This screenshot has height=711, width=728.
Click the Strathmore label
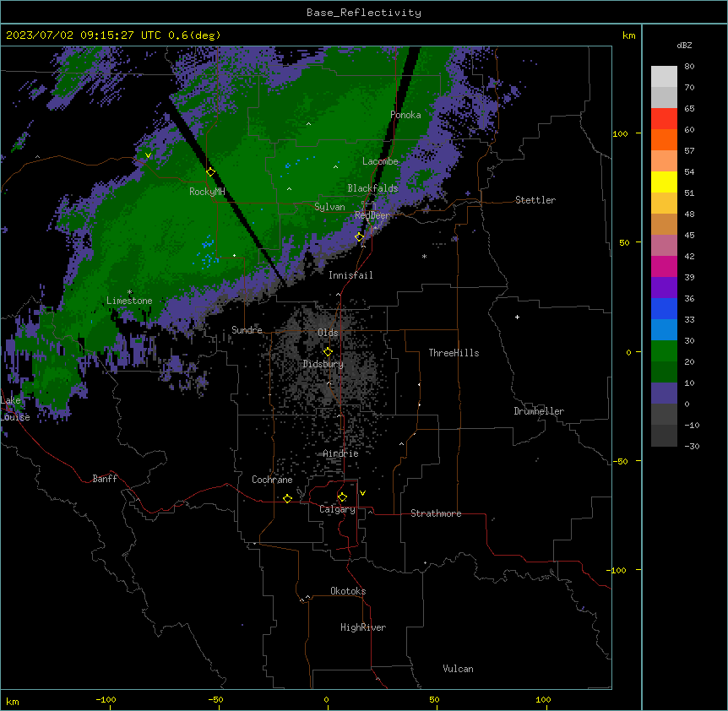pos(436,513)
